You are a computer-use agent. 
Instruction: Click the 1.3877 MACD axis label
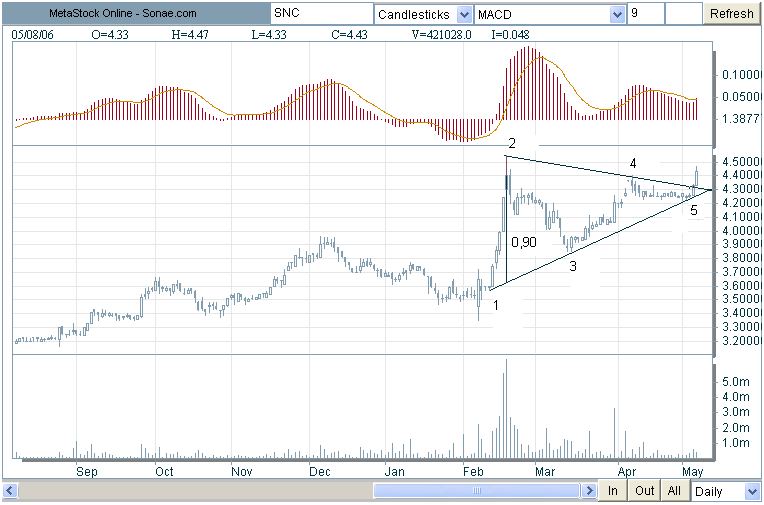[741, 118]
